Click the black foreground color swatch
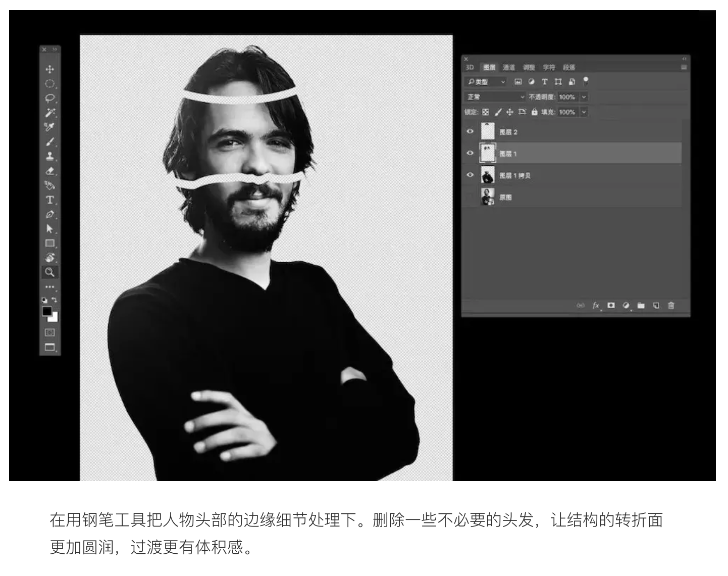This screenshot has width=728, height=576. pos(47,312)
